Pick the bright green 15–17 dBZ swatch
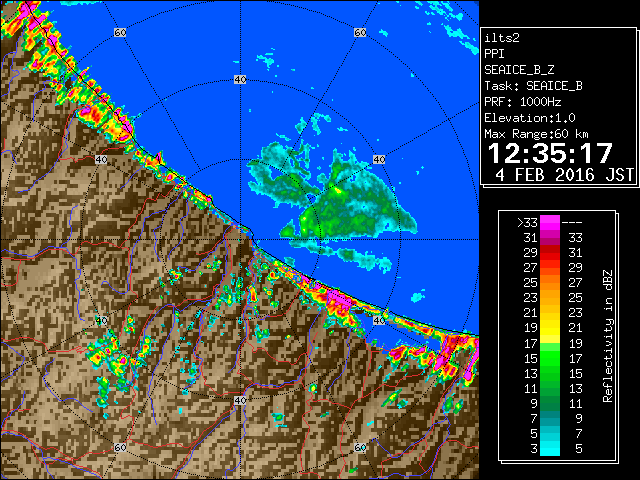 coord(550,358)
